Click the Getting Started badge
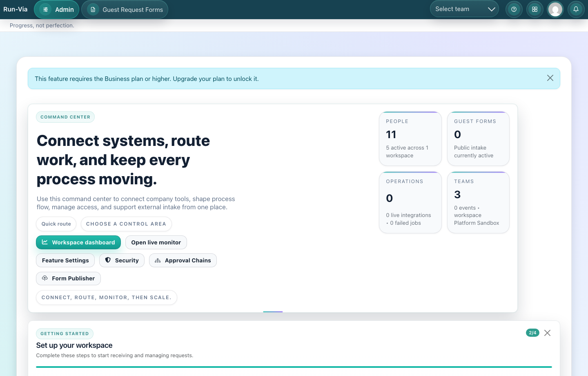The height and width of the screenshot is (376, 588). [x=65, y=333]
